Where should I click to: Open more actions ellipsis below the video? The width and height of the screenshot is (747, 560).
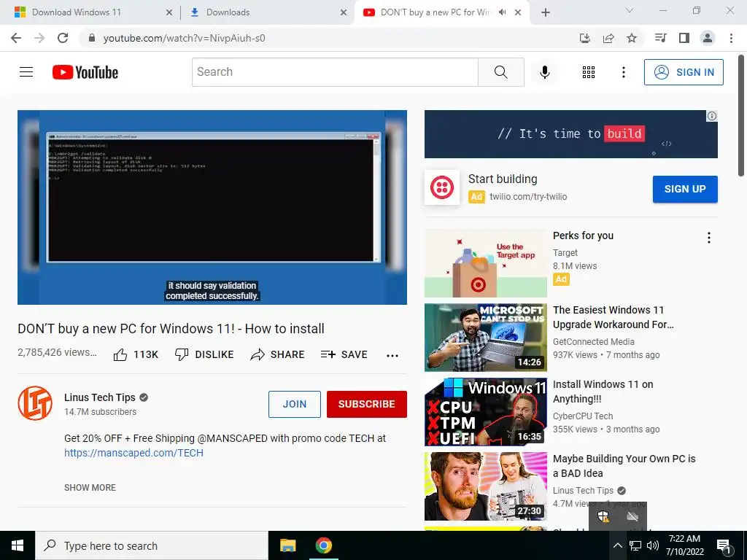click(392, 355)
